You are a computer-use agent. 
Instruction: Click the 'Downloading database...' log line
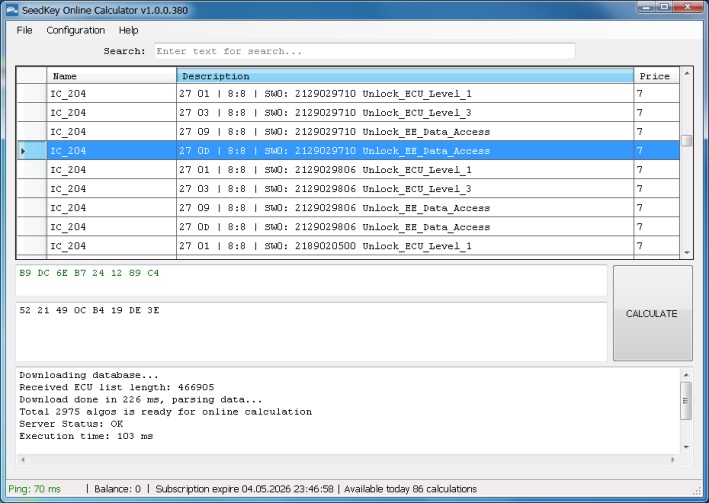point(89,375)
